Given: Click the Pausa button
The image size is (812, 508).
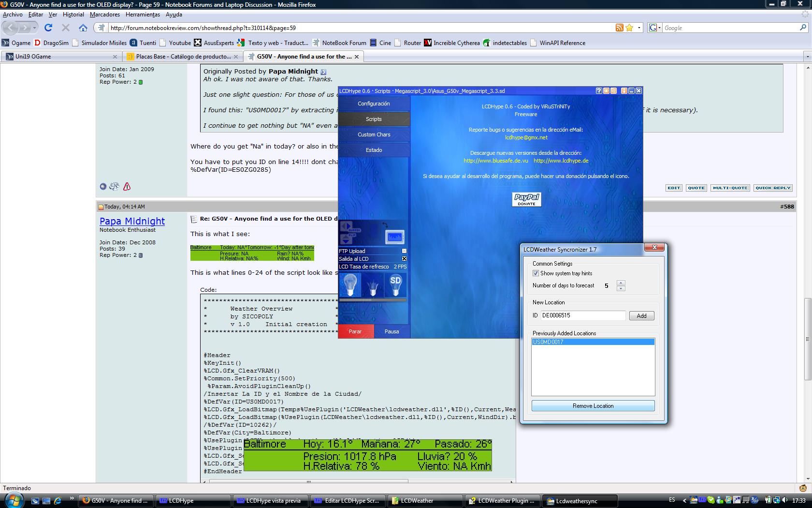Looking at the screenshot, I should pos(391,331).
